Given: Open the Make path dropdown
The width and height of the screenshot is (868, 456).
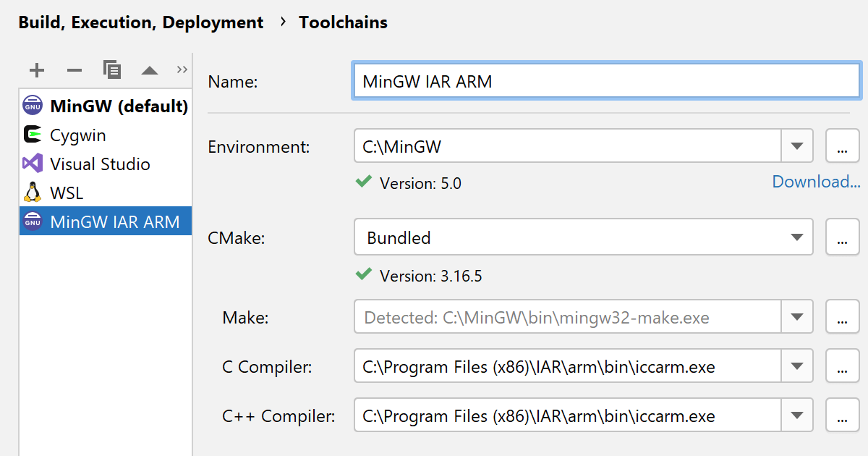Looking at the screenshot, I should (x=797, y=317).
